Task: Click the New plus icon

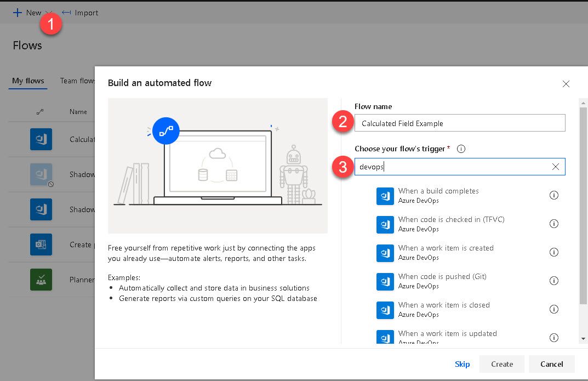Action: pyautogui.click(x=17, y=13)
